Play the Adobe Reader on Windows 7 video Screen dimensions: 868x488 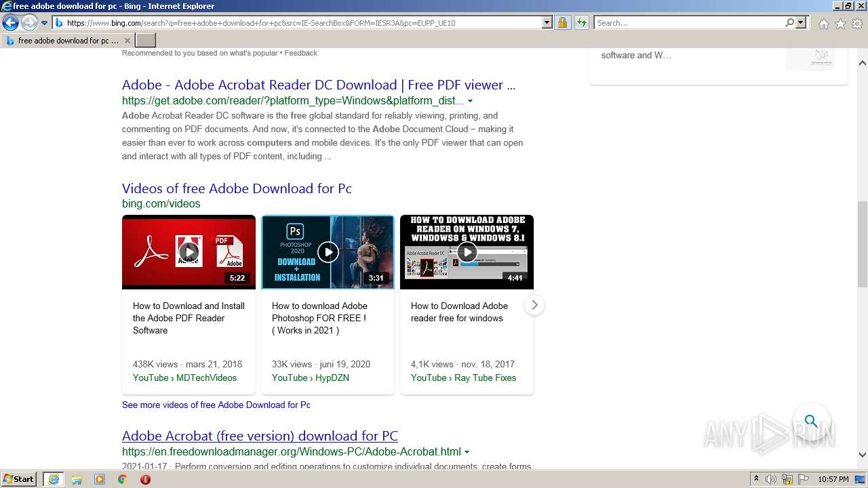pos(467,252)
